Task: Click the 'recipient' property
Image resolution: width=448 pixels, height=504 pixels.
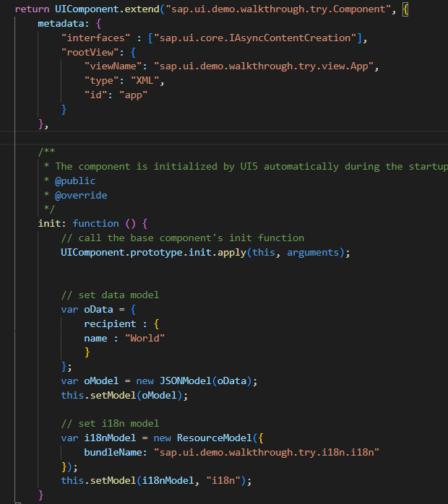Action: pos(110,324)
